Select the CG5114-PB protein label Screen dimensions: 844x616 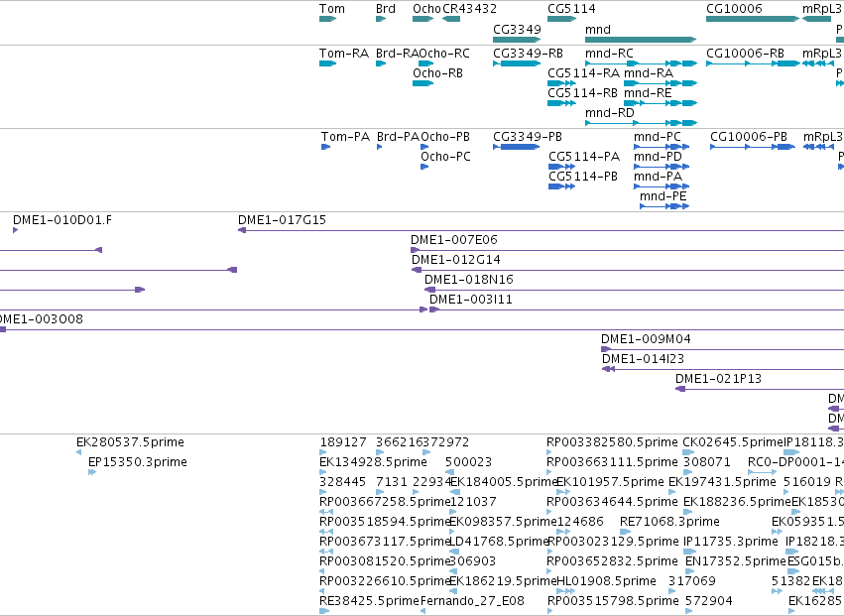click(x=583, y=177)
